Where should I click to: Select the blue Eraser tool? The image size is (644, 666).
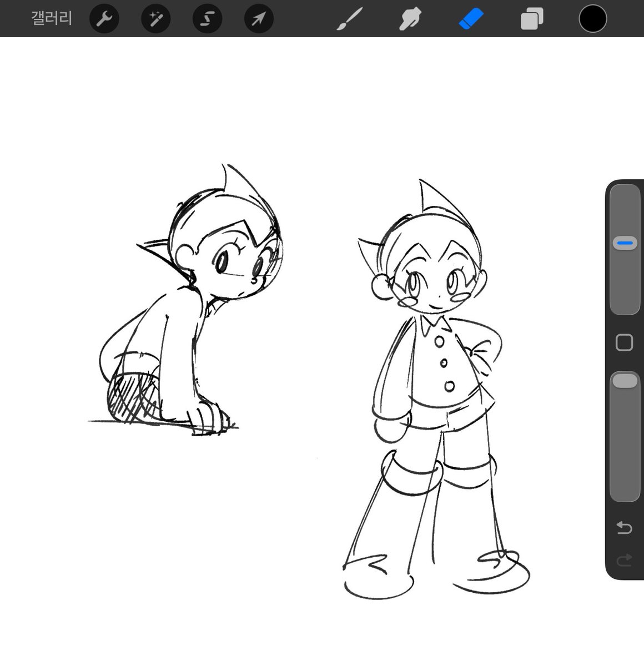pyautogui.click(x=471, y=19)
